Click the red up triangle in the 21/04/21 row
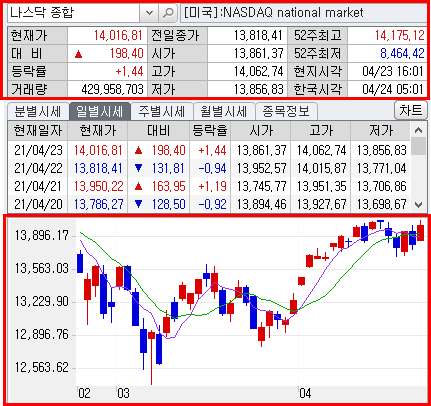 pyautogui.click(x=139, y=186)
